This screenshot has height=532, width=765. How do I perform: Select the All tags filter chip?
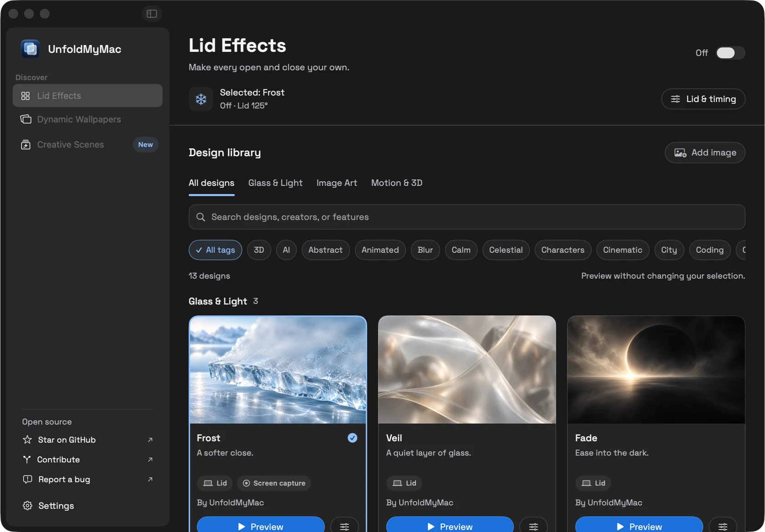pos(215,250)
